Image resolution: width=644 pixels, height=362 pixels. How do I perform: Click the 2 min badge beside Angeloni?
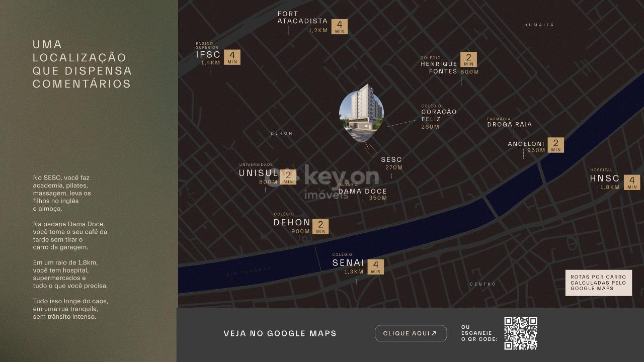tap(555, 145)
